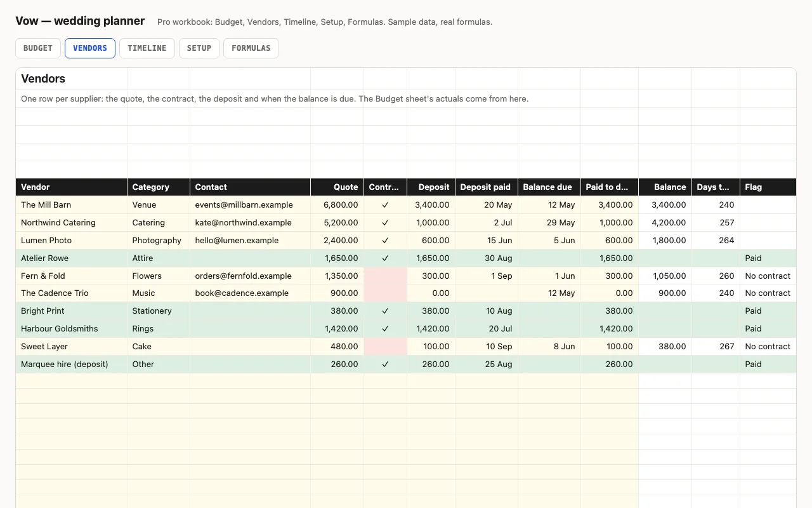Open the Formulas tab
The width and height of the screenshot is (812, 508).
(251, 48)
